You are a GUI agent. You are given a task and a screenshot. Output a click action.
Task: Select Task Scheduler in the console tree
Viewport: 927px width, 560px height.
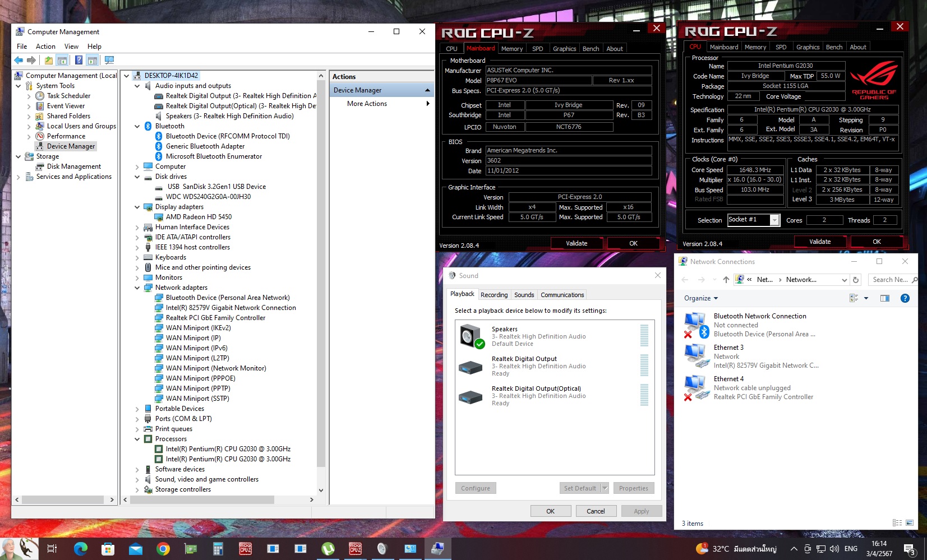click(68, 96)
